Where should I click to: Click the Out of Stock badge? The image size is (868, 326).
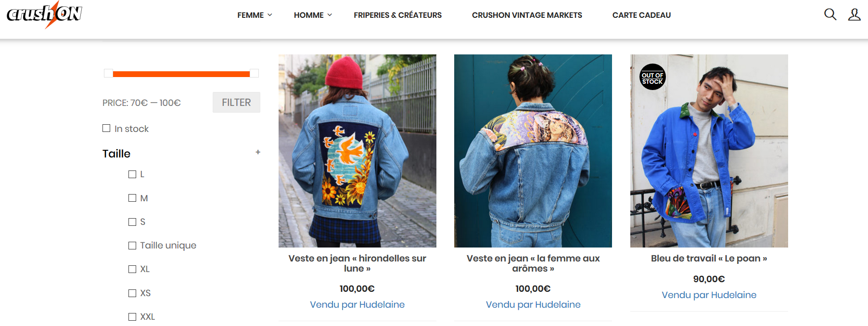pos(652,77)
